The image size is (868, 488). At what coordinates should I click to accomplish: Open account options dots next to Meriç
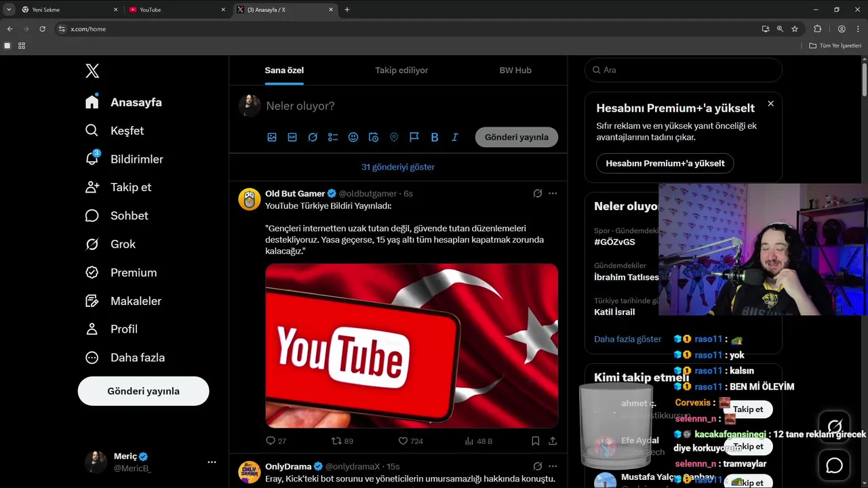click(212, 462)
